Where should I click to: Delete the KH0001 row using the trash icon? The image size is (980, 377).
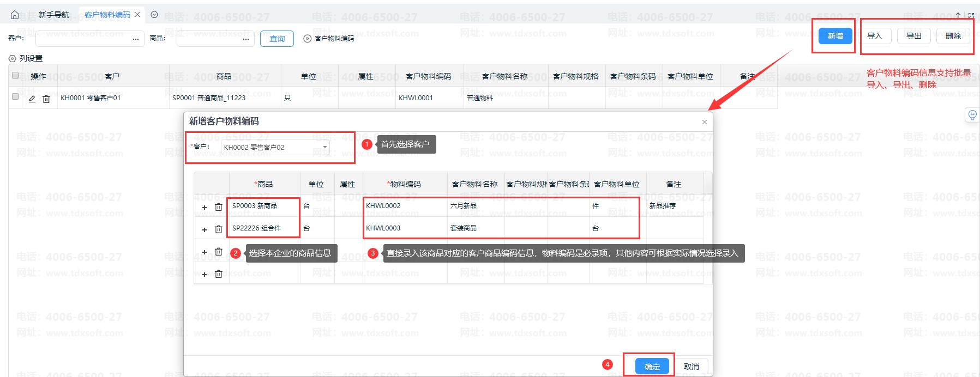pyautogui.click(x=46, y=99)
